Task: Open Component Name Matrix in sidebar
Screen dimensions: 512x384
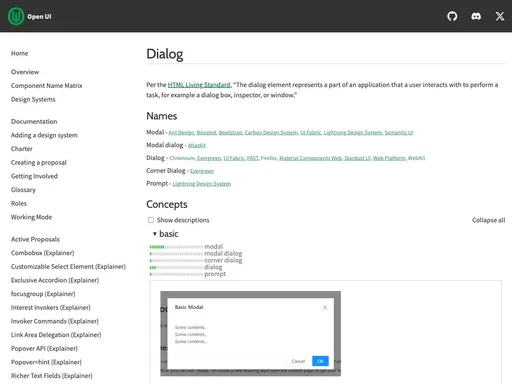Action: (47, 86)
